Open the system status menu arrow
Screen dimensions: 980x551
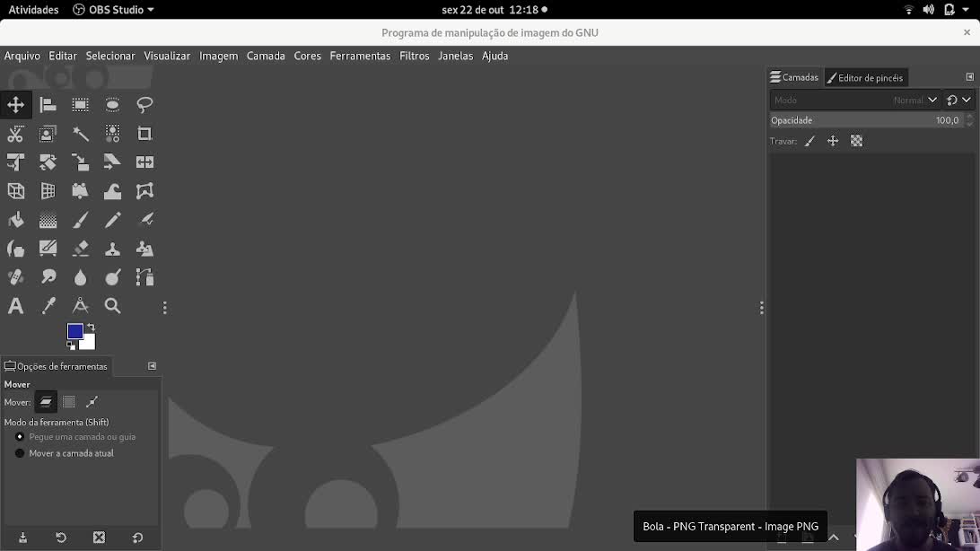[x=966, y=9]
